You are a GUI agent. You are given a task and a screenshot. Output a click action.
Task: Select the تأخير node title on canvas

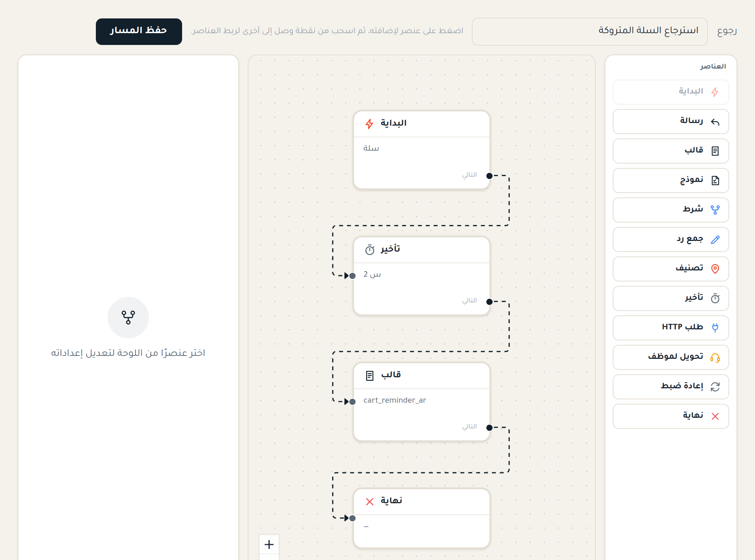[x=391, y=249]
